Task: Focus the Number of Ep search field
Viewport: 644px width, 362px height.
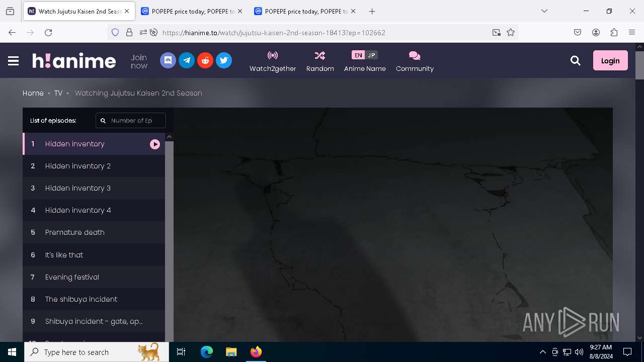Action: click(131, 121)
